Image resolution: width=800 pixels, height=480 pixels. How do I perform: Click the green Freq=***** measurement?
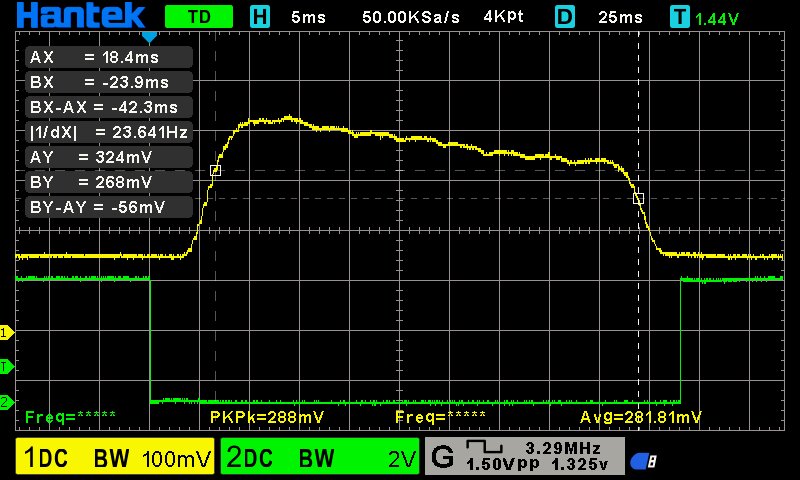(70, 417)
